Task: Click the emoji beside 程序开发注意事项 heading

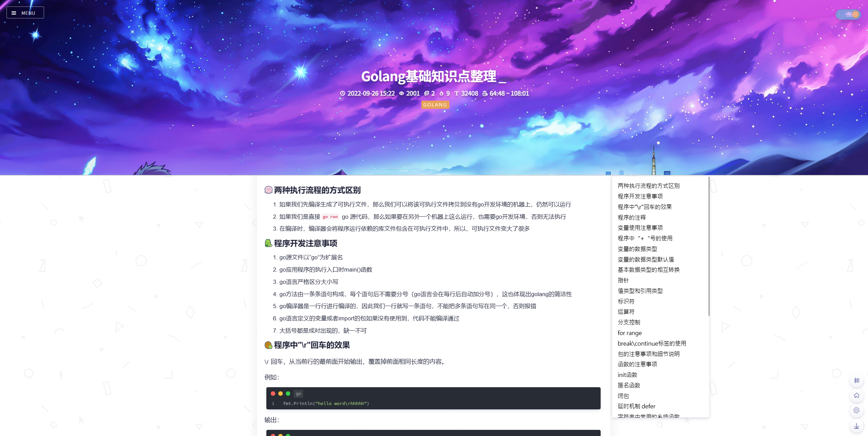Action: tap(268, 243)
